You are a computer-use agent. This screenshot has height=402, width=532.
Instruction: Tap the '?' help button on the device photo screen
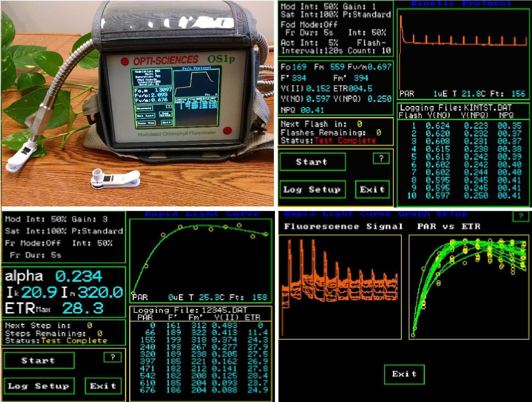pyautogui.click(x=168, y=106)
